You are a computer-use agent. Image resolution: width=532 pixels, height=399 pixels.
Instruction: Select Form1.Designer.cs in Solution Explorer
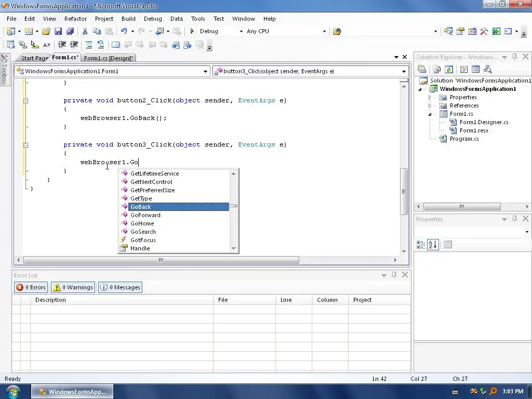pos(484,122)
